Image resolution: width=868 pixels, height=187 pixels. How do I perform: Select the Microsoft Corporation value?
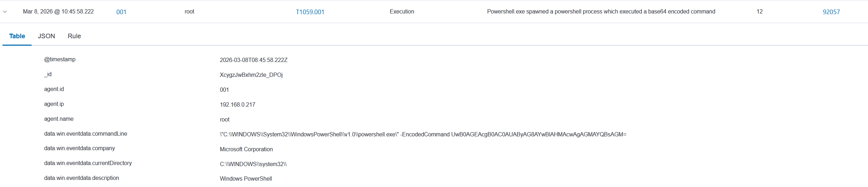click(x=246, y=149)
